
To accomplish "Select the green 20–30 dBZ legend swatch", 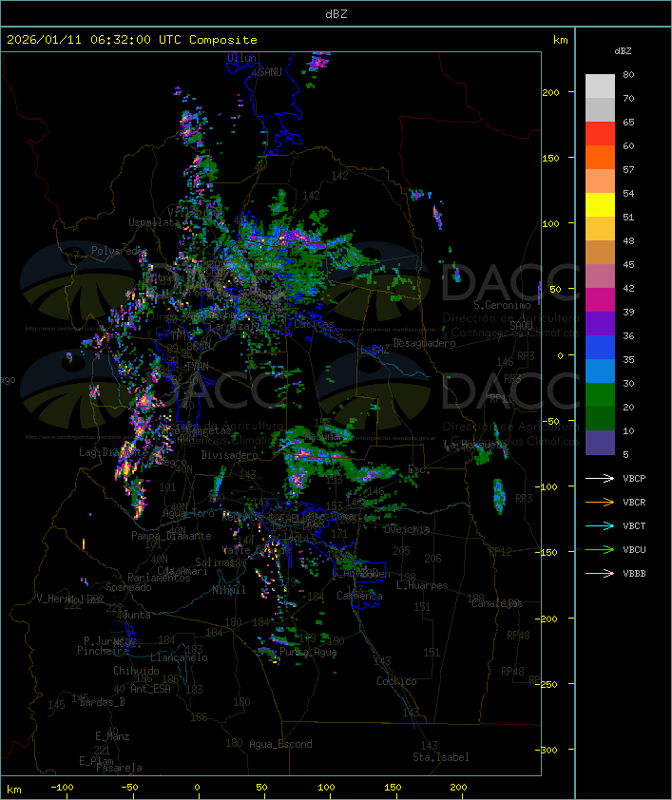I will click(x=600, y=395).
